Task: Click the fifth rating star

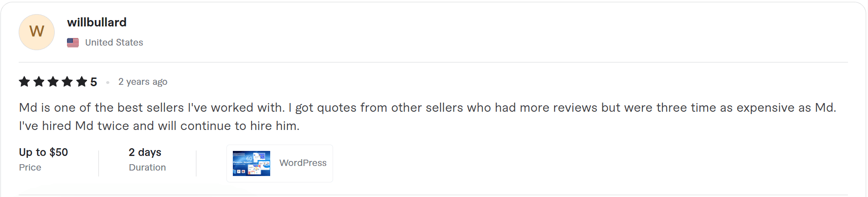Action: [x=82, y=82]
